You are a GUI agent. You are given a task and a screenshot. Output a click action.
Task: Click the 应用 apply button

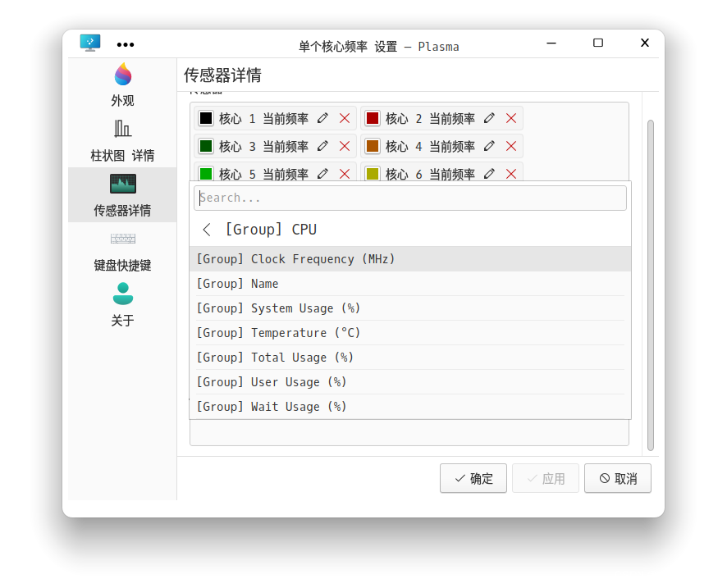pyautogui.click(x=545, y=478)
